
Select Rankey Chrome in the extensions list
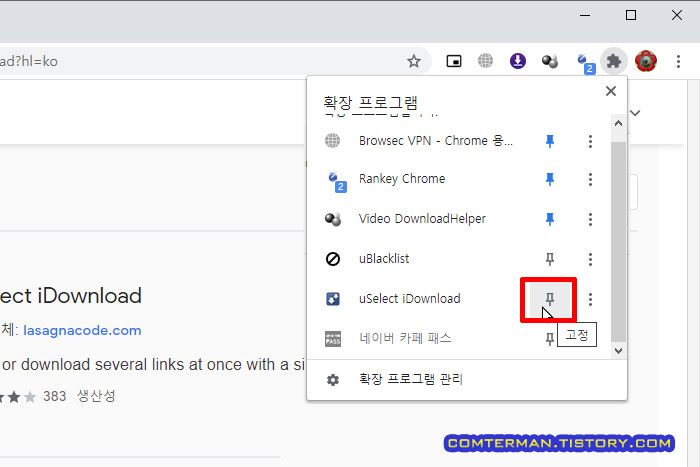click(x=402, y=179)
